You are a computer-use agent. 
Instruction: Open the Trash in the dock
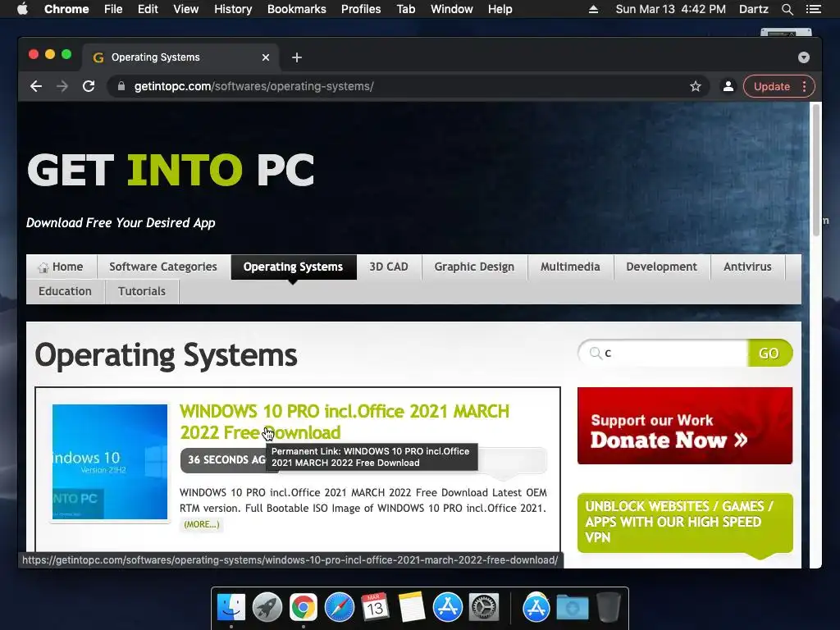pos(608,608)
